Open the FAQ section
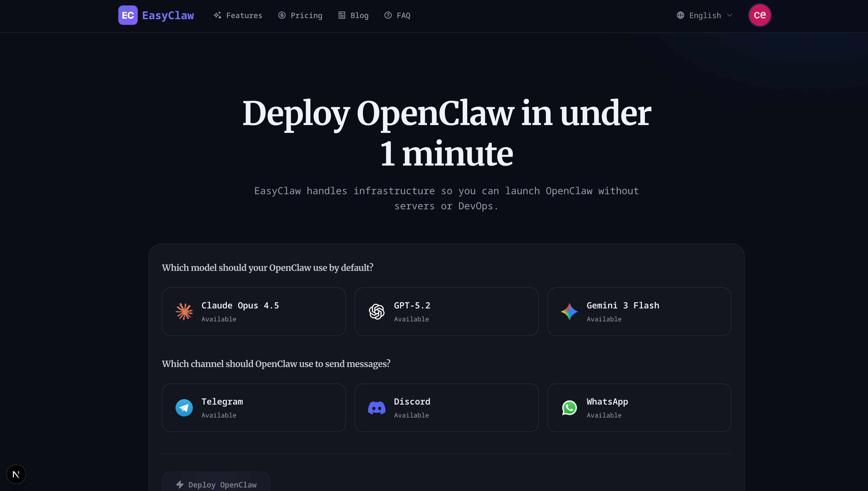868x491 pixels. click(397, 15)
